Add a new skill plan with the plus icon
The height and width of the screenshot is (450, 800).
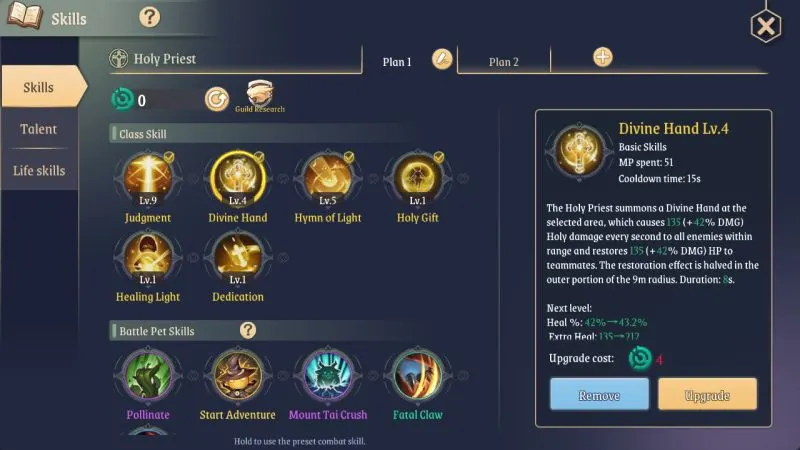point(603,57)
